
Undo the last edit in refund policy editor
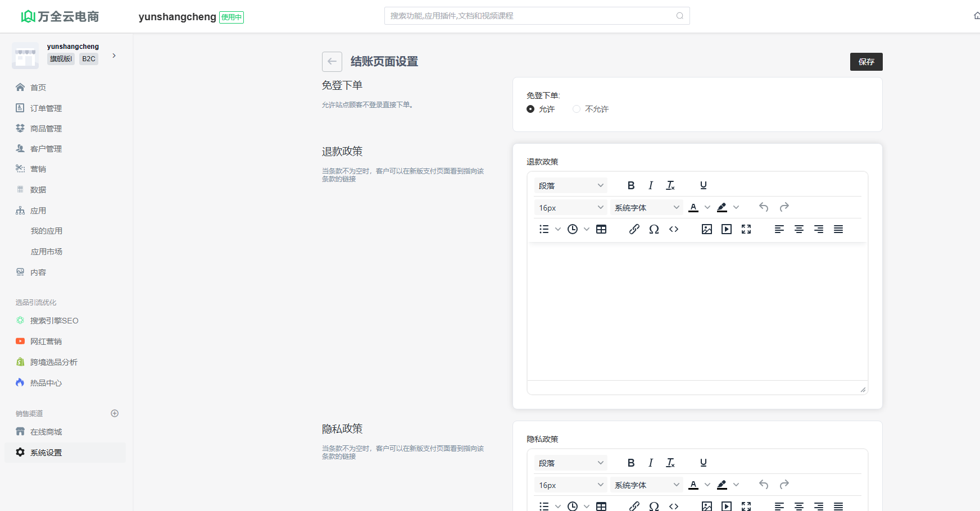click(764, 207)
